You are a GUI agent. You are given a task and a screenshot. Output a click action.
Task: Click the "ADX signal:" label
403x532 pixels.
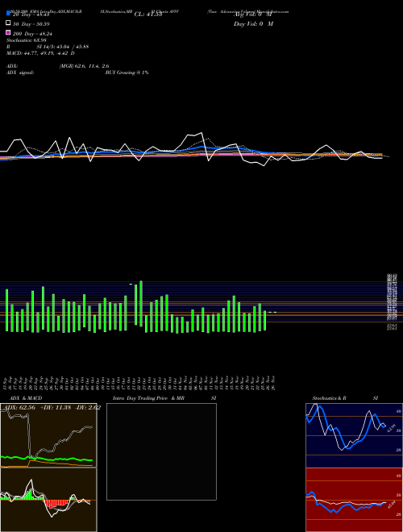click(20, 73)
